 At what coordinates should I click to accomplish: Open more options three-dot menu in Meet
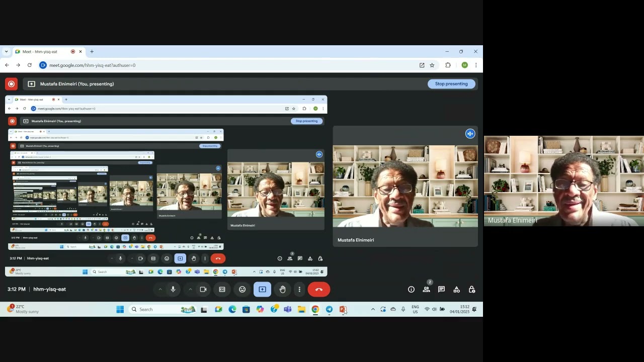click(299, 290)
